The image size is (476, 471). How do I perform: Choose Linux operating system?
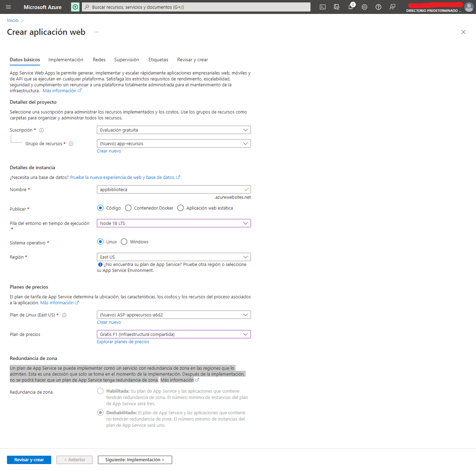point(100,242)
